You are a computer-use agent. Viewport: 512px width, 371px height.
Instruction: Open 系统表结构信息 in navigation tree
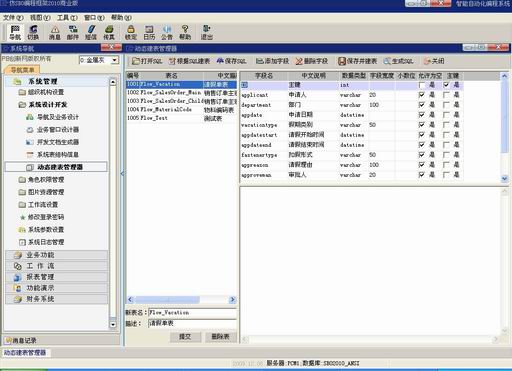[53, 155]
